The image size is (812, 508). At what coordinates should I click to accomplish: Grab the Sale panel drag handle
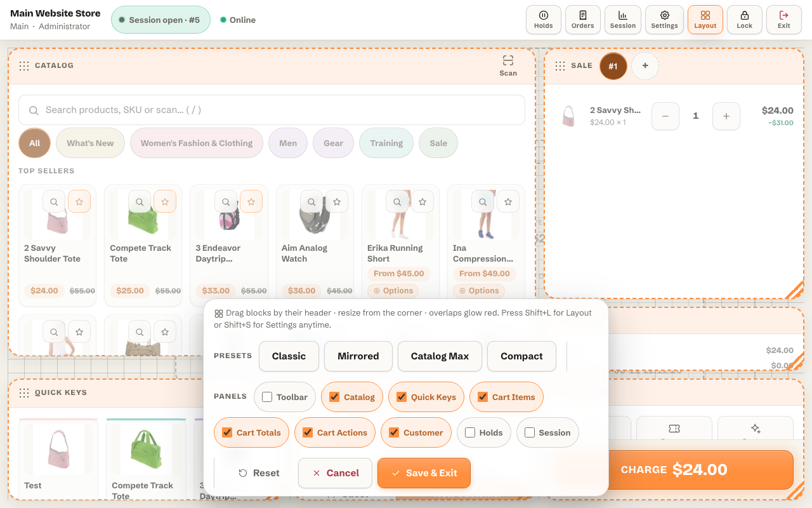click(x=560, y=66)
